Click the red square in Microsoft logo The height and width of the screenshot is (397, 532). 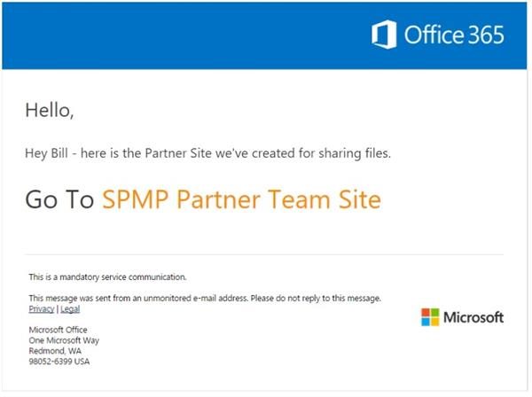tap(426, 313)
